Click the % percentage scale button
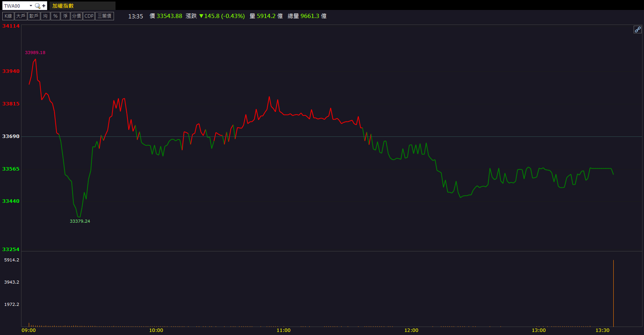 point(55,16)
